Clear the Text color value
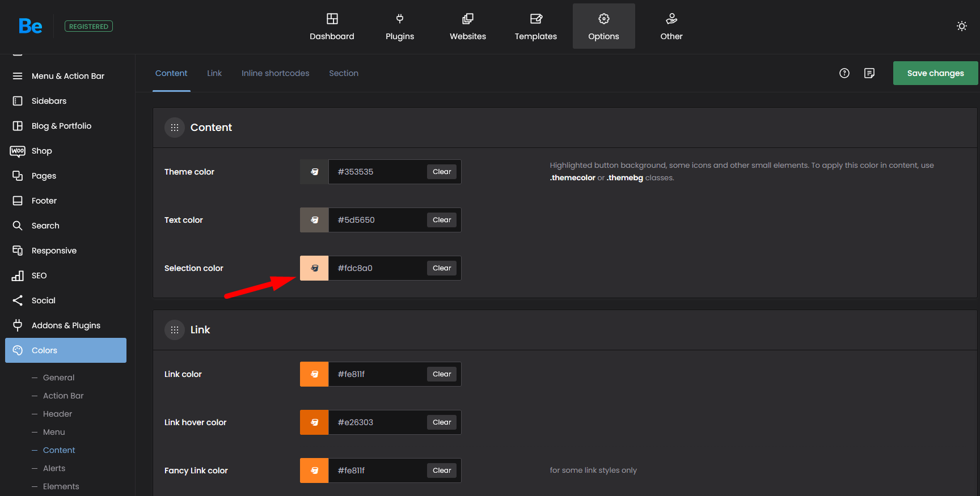This screenshot has width=980, height=496. (442, 220)
